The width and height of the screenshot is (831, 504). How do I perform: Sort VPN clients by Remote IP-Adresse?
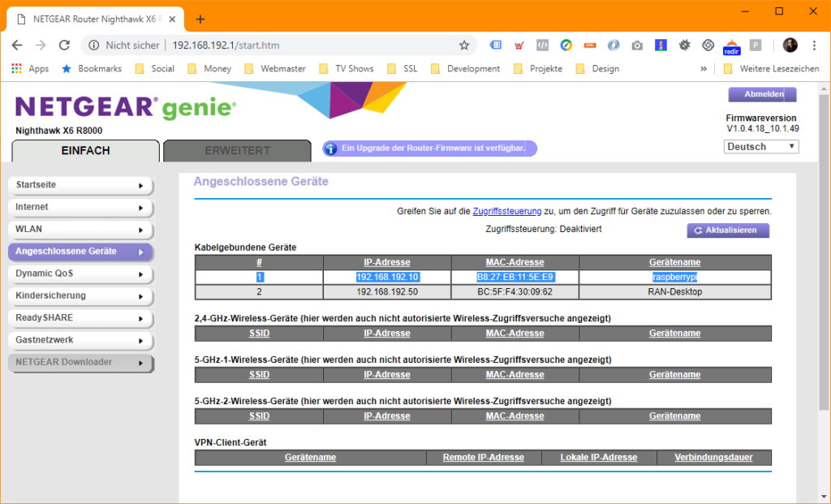484,458
